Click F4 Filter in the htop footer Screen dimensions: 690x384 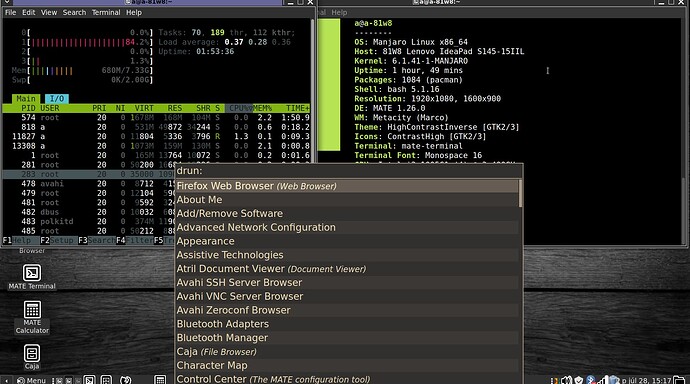[x=135, y=241]
